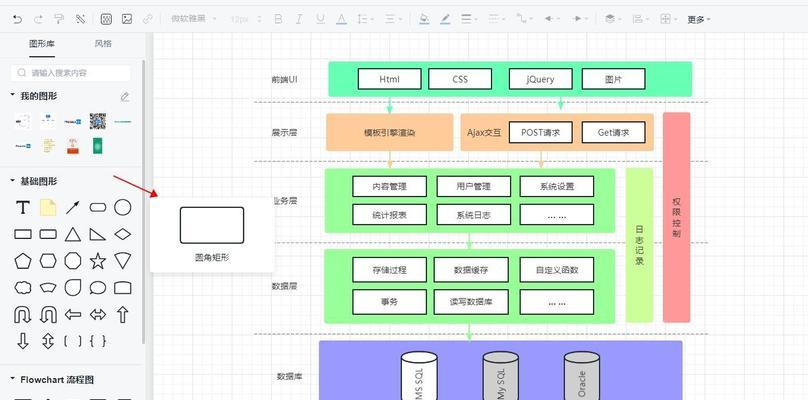Open the layer order dropdown
This screenshot has width=808, height=400.
click(x=613, y=20)
